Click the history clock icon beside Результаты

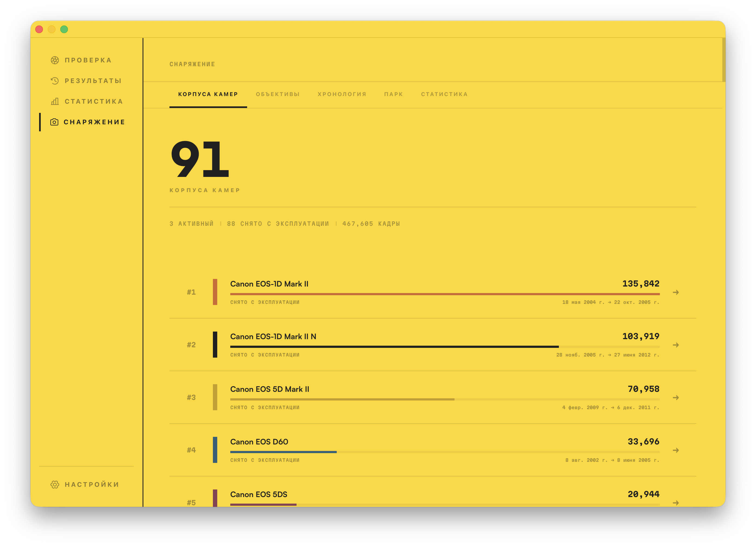55,81
